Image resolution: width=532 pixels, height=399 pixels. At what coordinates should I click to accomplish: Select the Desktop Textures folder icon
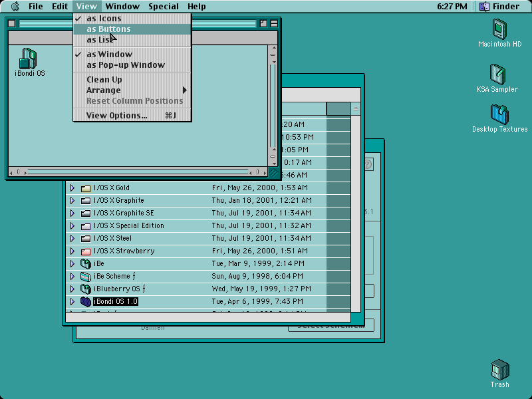pos(499,114)
